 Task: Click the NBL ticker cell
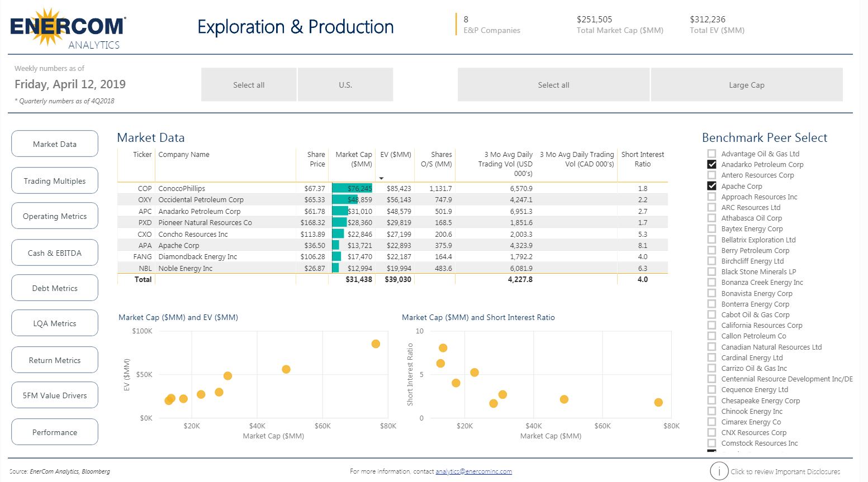coord(145,268)
